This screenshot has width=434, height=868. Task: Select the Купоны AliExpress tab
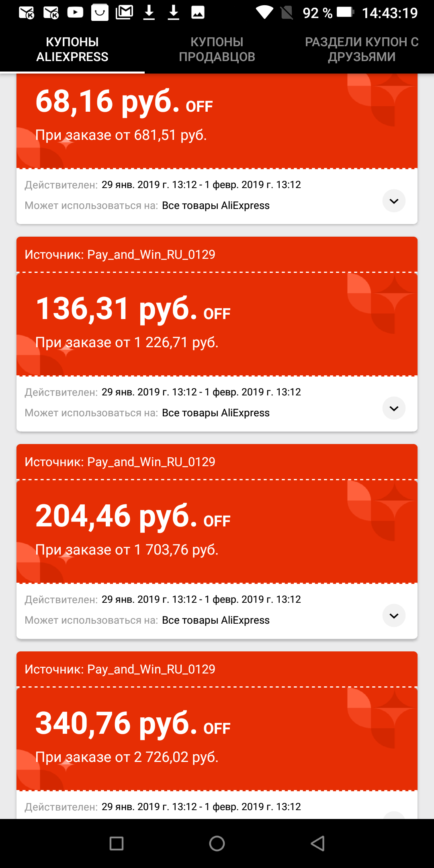tap(72, 49)
